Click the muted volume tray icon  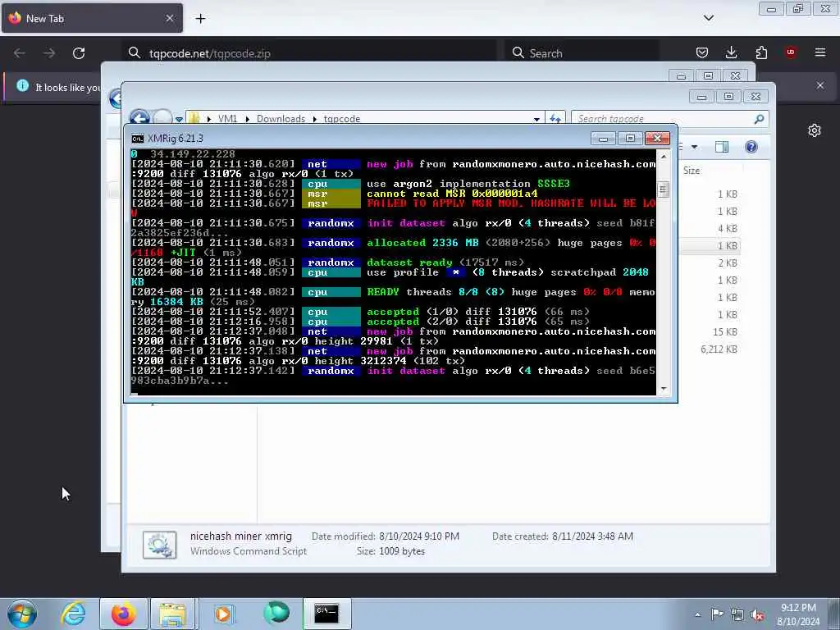757,615
